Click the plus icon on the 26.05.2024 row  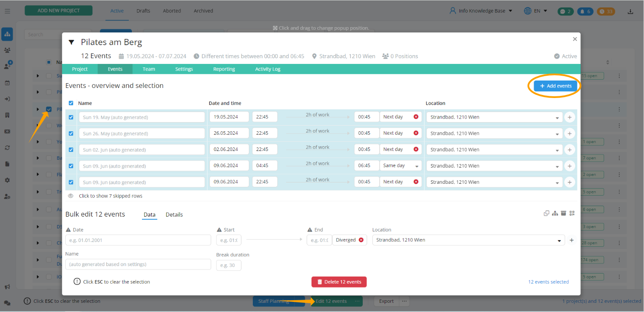(x=569, y=133)
